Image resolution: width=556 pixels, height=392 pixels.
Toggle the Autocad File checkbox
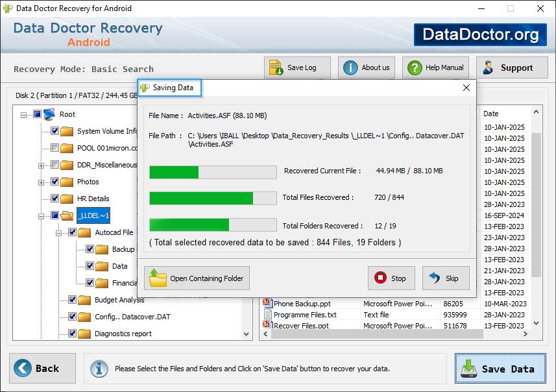click(x=72, y=232)
